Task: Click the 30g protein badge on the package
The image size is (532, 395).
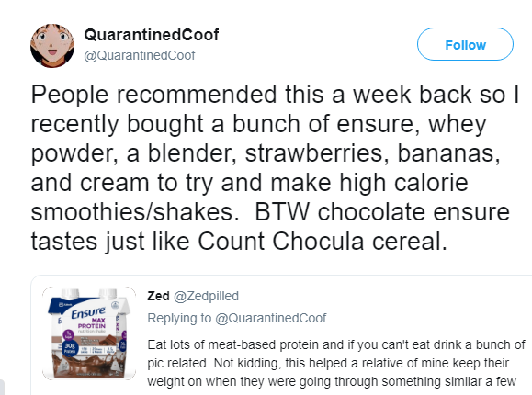Action: click(70, 347)
